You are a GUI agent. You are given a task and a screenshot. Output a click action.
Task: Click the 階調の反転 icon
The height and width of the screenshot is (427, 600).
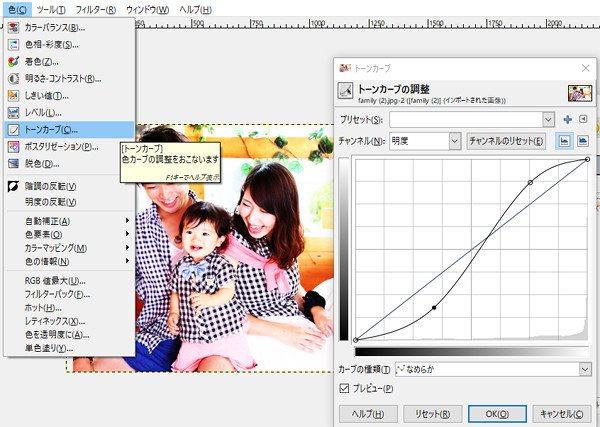(14, 186)
